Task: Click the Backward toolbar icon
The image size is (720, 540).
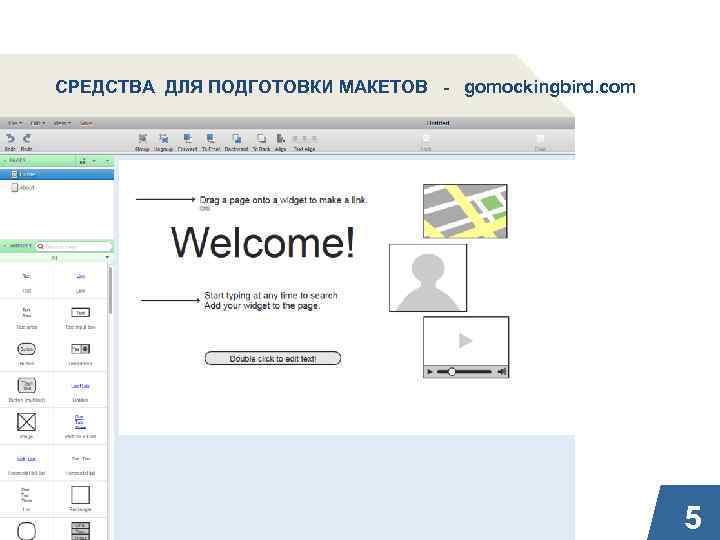Action: coord(236,138)
